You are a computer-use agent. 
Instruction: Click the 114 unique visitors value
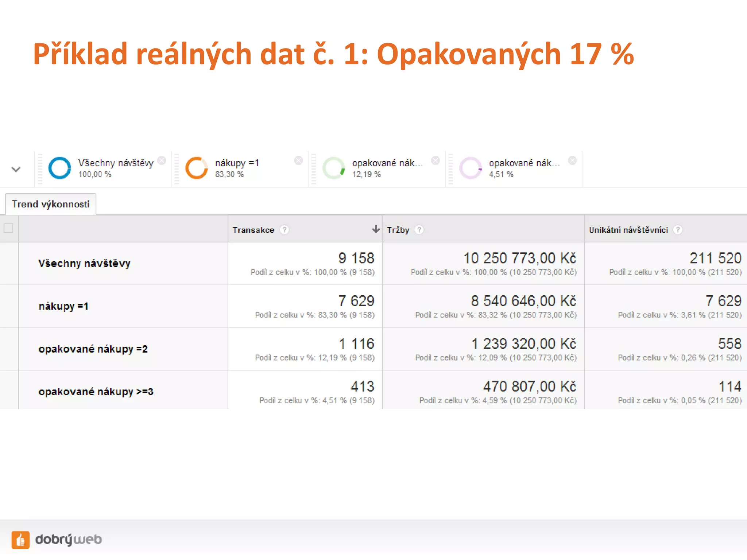(x=730, y=386)
